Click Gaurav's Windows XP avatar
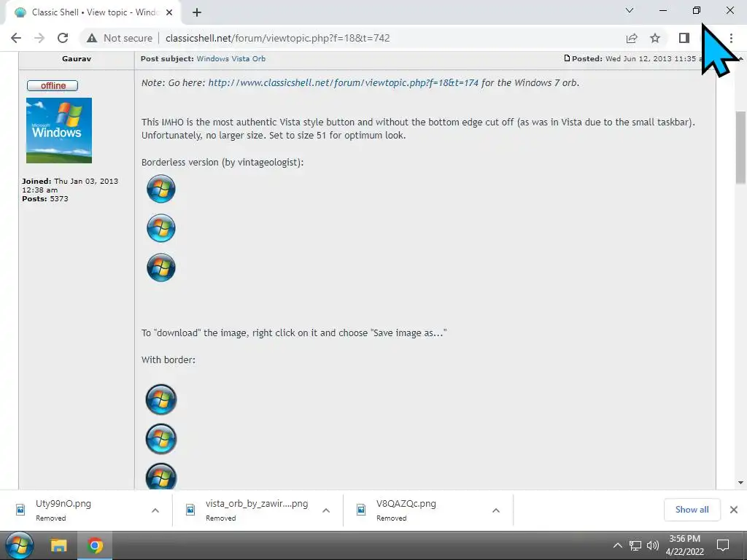This screenshot has width=747, height=560. coord(59,131)
